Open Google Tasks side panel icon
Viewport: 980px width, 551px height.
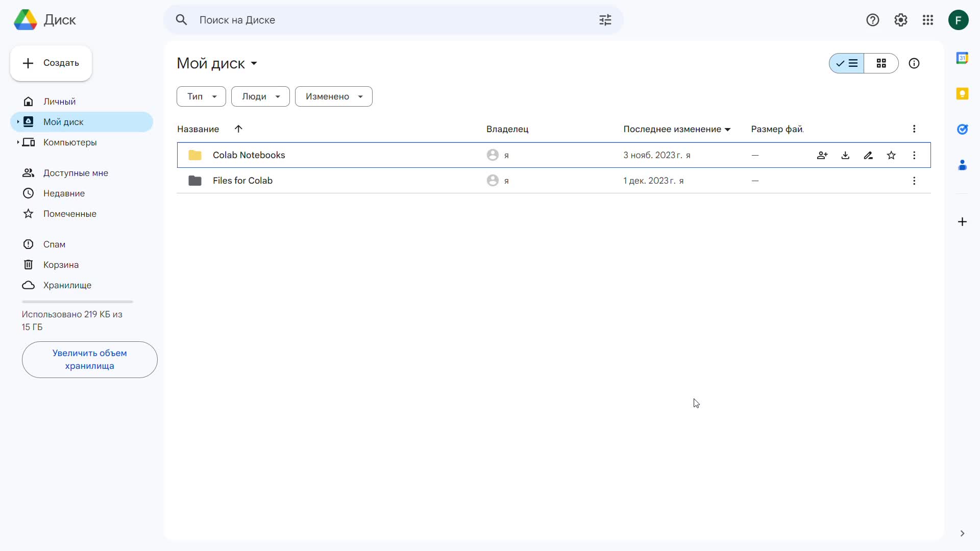pyautogui.click(x=962, y=129)
